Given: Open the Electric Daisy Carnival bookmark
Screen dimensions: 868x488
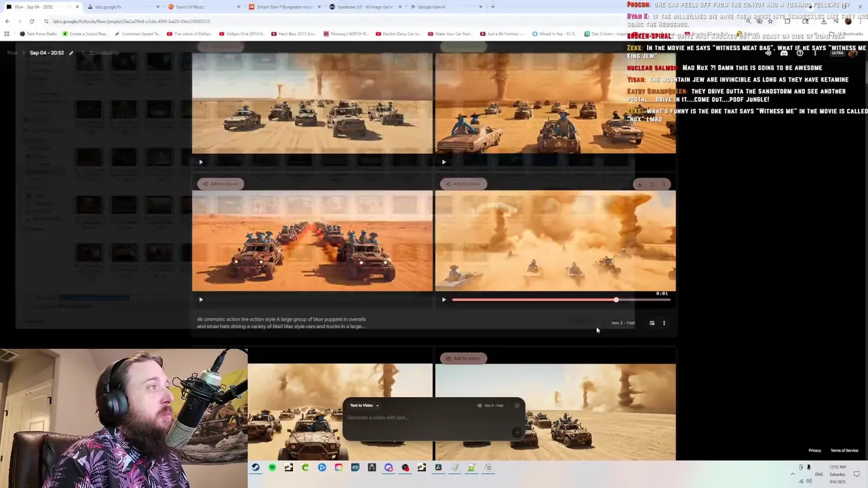Looking at the screenshot, I should pos(399,34).
